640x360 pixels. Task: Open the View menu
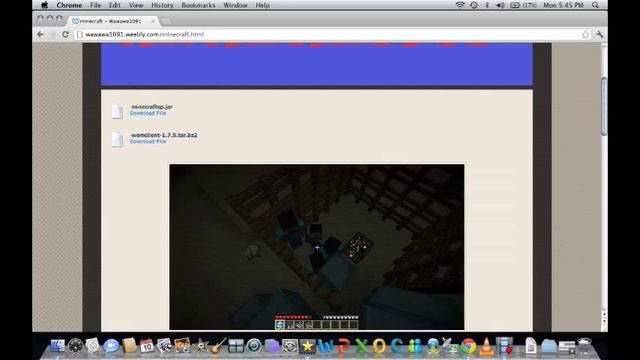point(136,5)
